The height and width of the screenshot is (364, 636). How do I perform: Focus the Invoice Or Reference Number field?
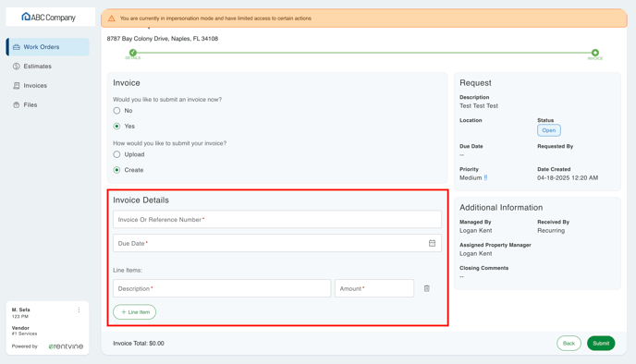click(x=277, y=219)
